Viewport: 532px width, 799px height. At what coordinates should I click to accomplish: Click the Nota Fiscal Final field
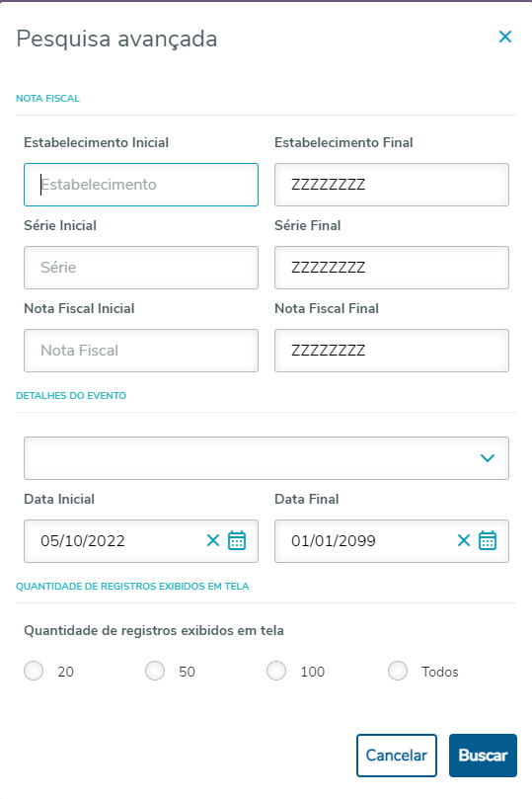[x=392, y=351]
